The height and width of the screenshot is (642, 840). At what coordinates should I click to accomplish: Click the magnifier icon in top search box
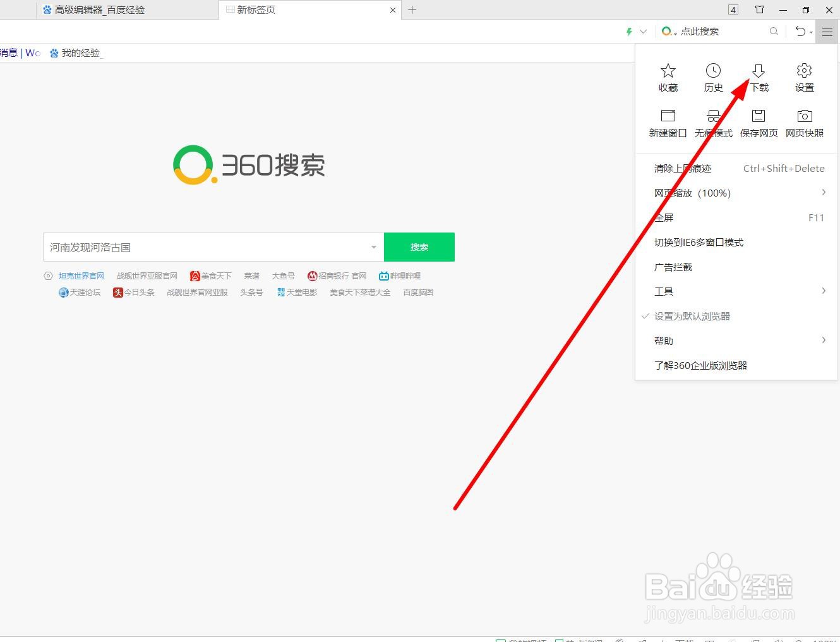pyautogui.click(x=774, y=32)
